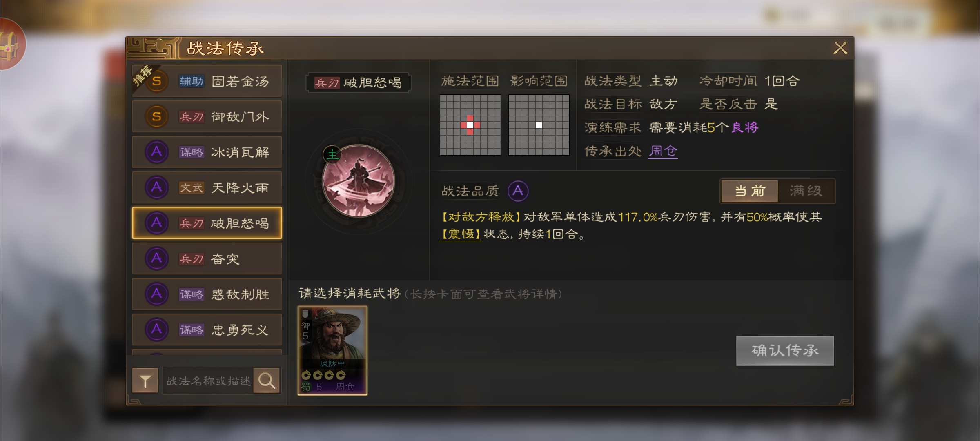This screenshot has height=441, width=980.
Task: Click the 确认传承 confirm button
Action: coord(785,351)
